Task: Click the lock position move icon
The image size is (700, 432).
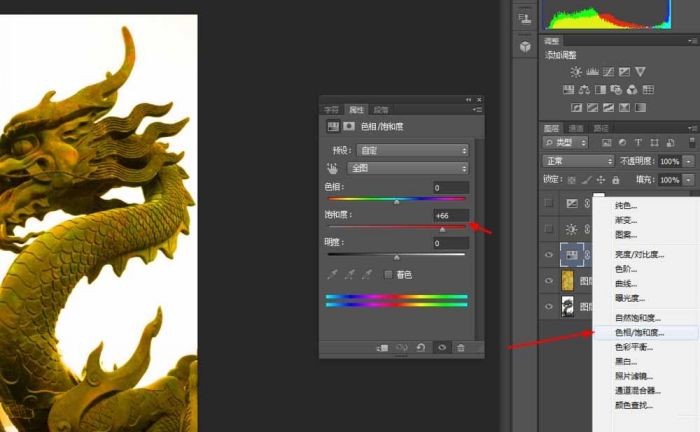Action: click(x=598, y=179)
